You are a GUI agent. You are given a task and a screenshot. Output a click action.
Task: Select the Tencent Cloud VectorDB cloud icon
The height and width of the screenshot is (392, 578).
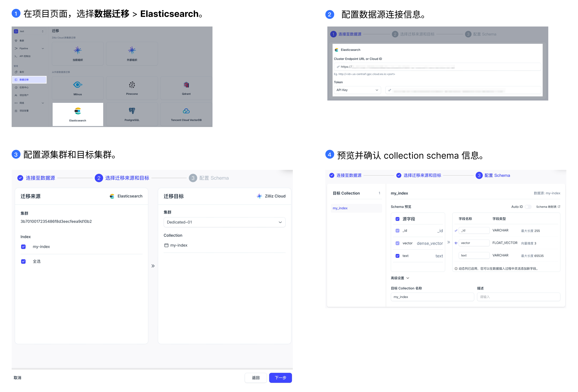[186, 111]
